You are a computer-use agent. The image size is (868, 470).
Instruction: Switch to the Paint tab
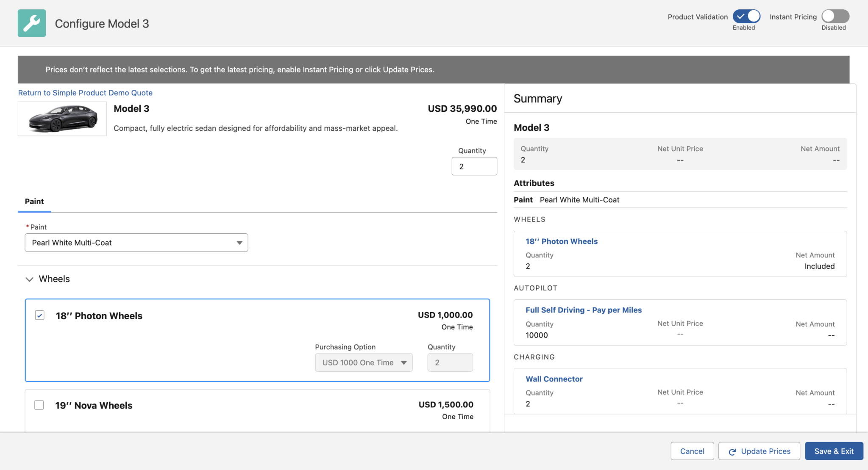[x=34, y=201]
